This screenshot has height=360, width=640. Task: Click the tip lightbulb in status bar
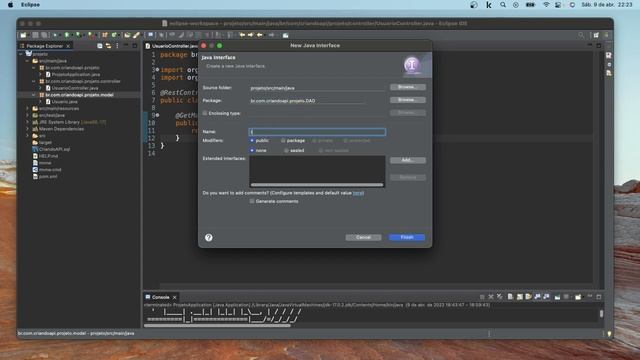609,333
